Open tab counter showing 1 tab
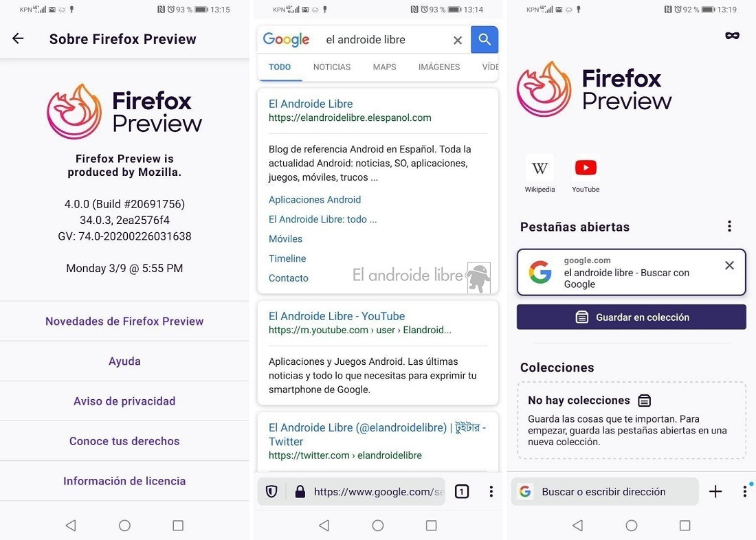 pyautogui.click(x=461, y=491)
